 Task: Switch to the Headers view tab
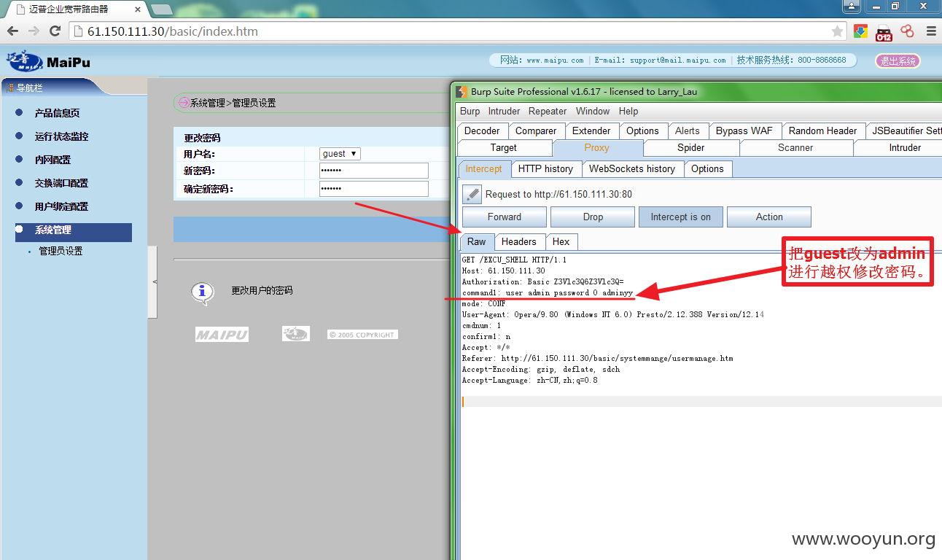tap(519, 242)
